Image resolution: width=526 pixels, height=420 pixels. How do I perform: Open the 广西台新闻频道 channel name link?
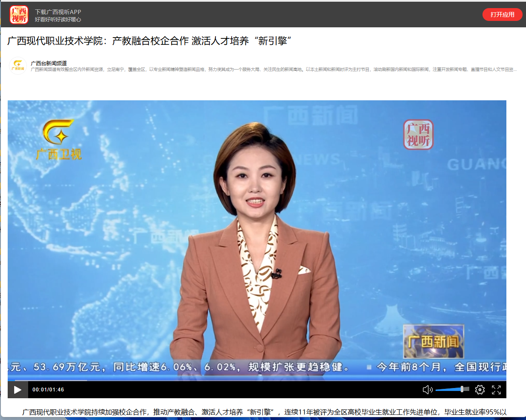(x=49, y=63)
